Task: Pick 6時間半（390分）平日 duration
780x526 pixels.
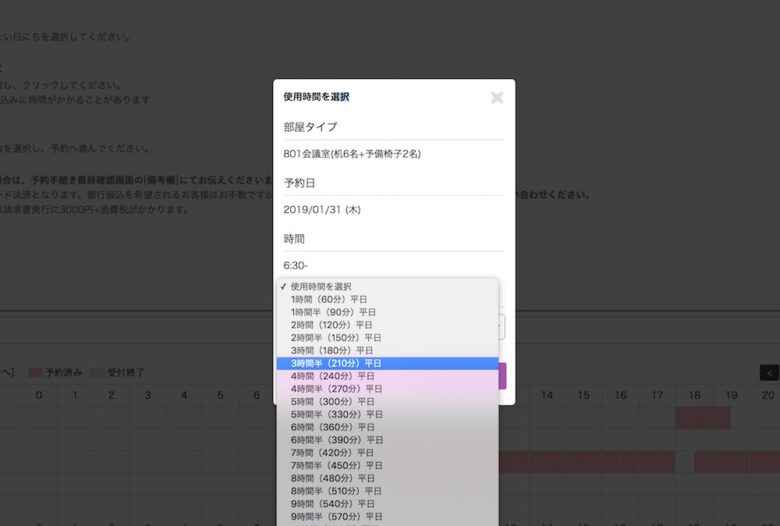Action: click(x=388, y=440)
